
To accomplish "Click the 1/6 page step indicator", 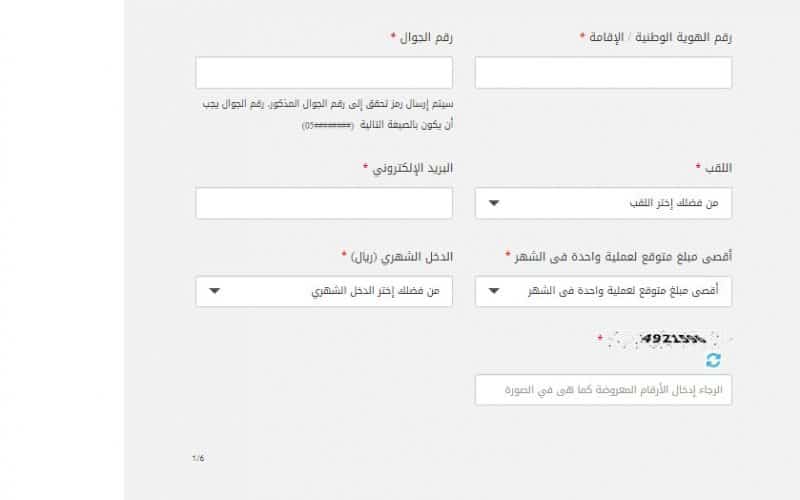I will pyautogui.click(x=198, y=458).
